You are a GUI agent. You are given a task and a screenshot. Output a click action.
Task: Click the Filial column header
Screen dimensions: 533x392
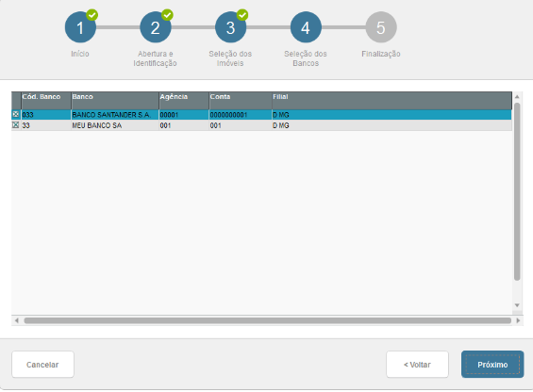point(391,101)
